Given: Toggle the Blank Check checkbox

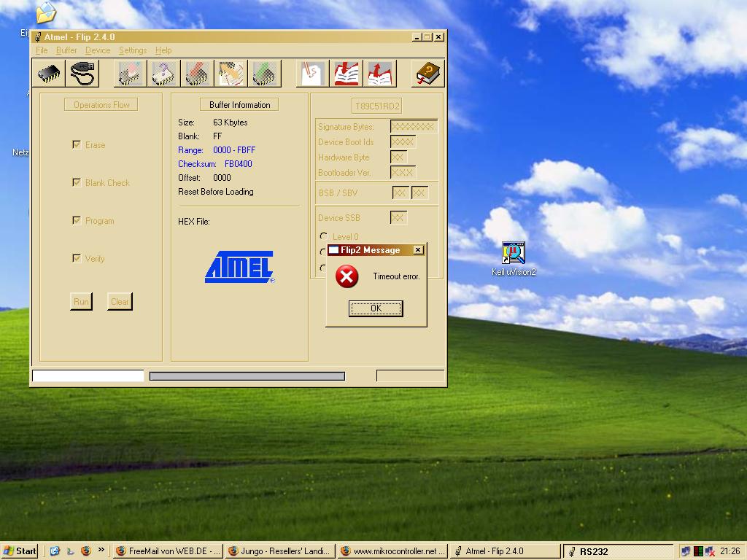Looking at the screenshot, I should 76,182.
